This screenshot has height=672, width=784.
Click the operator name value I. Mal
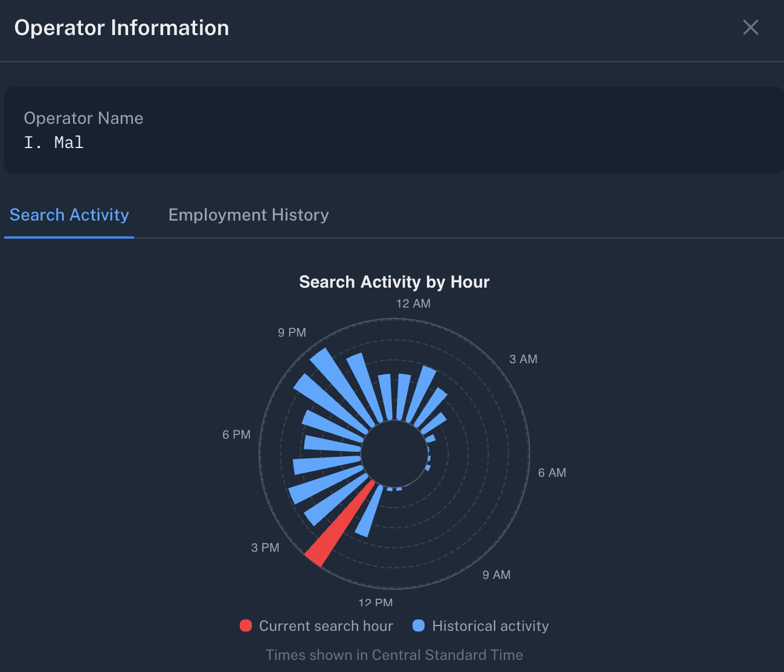tap(54, 143)
